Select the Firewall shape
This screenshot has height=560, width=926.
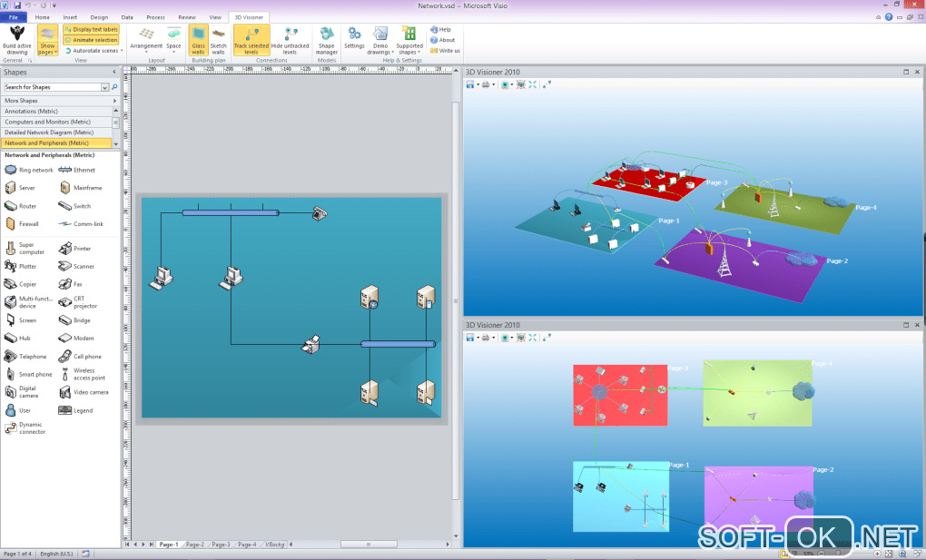tap(22, 224)
